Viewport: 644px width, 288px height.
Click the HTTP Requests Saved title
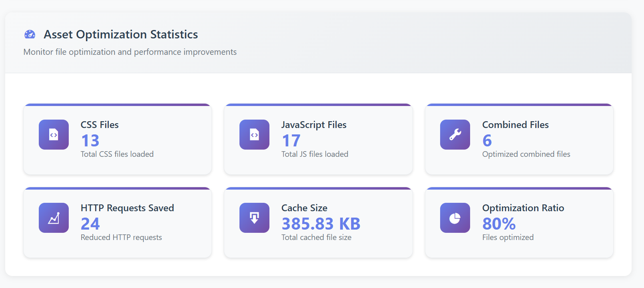[127, 208]
